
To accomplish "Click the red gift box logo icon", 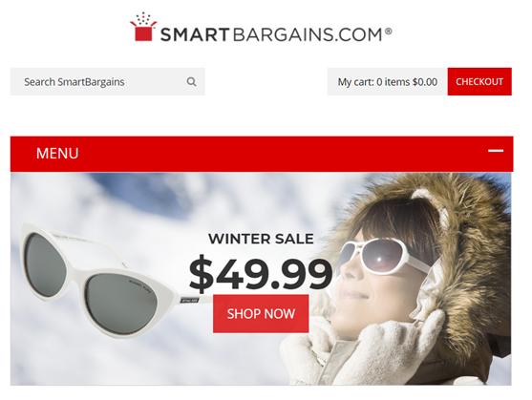I will 143,27.
